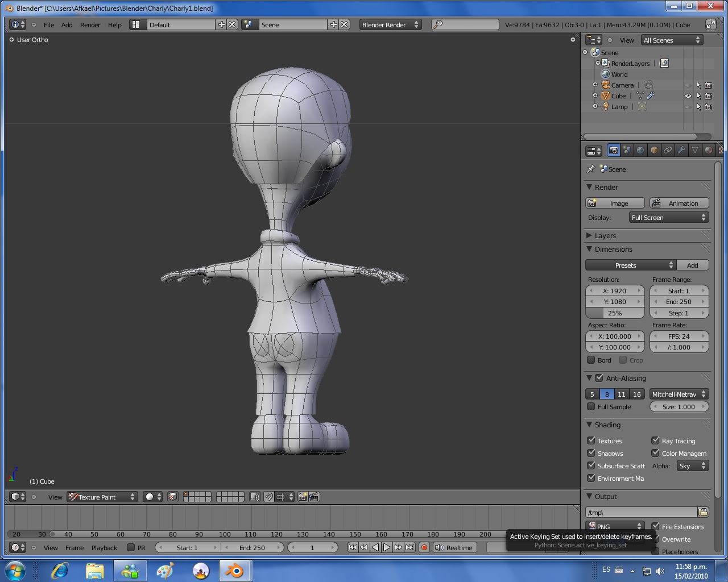Click the resolution percentage 25% slider

point(615,313)
